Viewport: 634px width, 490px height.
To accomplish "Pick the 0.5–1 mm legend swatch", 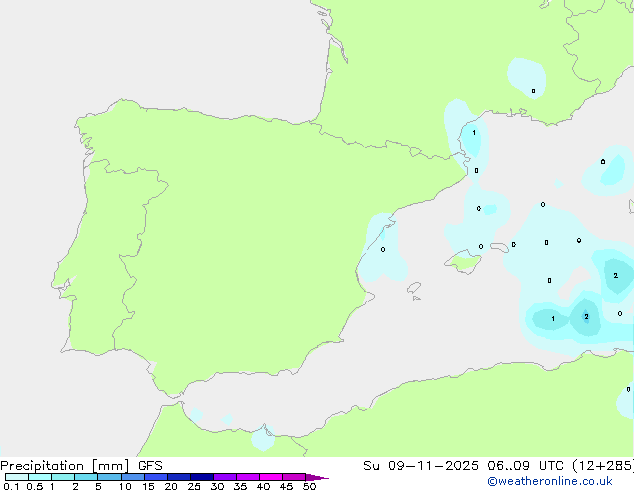I will (40, 477).
